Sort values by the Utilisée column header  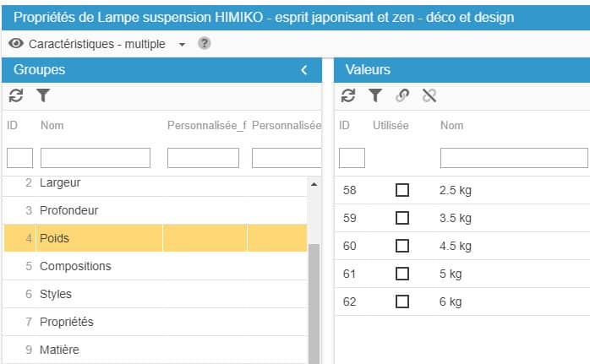coord(391,126)
